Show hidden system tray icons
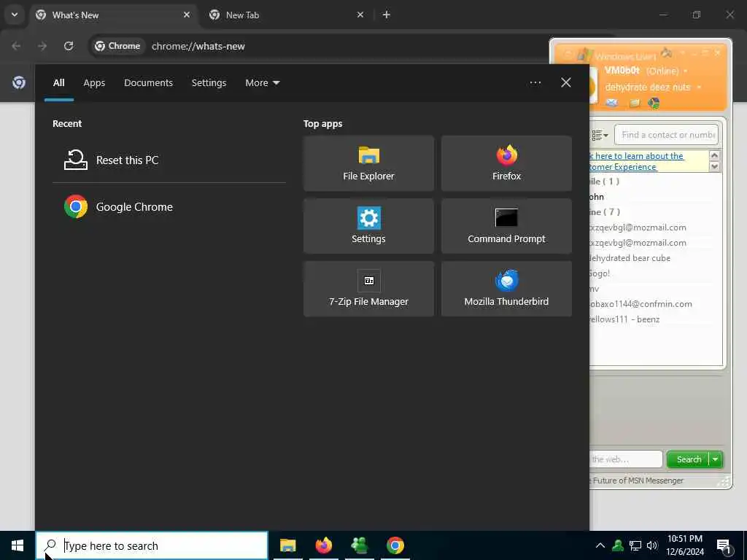747x560 pixels. (x=600, y=545)
